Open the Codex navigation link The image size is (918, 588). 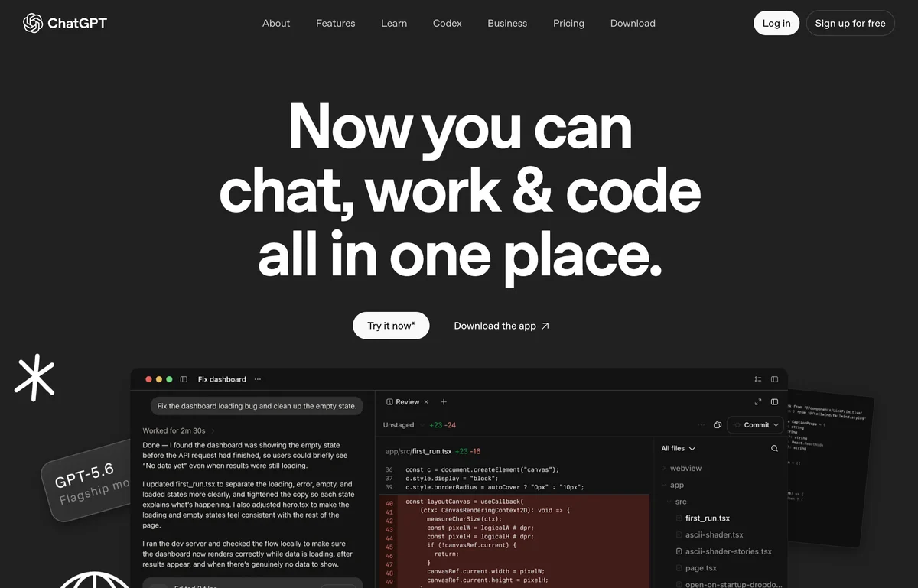448,23
